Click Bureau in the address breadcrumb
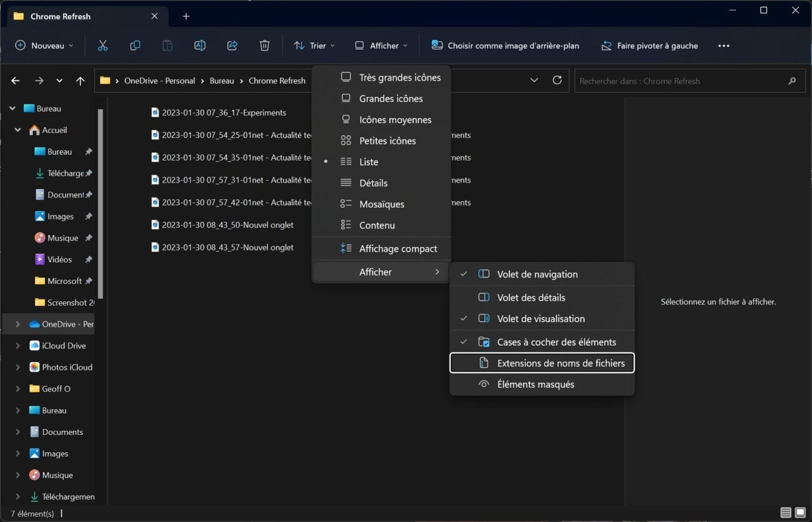812x522 pixels. [x=222, y=81]
